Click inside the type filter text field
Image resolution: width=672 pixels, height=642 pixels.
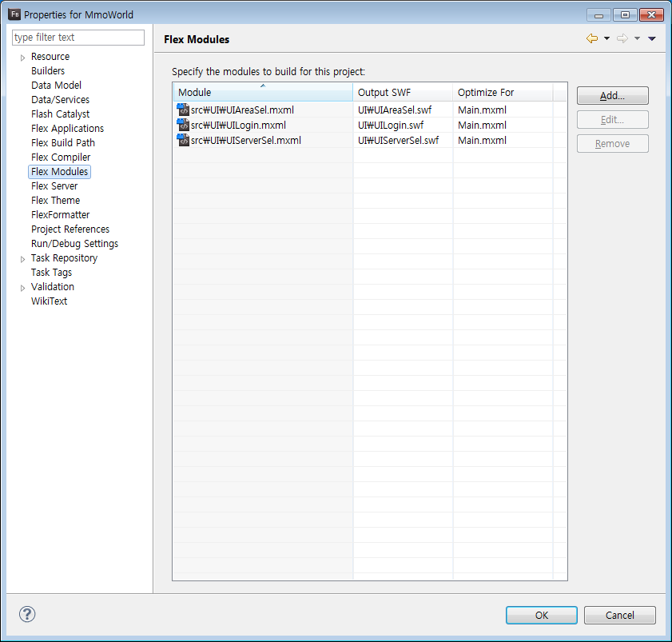78,37
